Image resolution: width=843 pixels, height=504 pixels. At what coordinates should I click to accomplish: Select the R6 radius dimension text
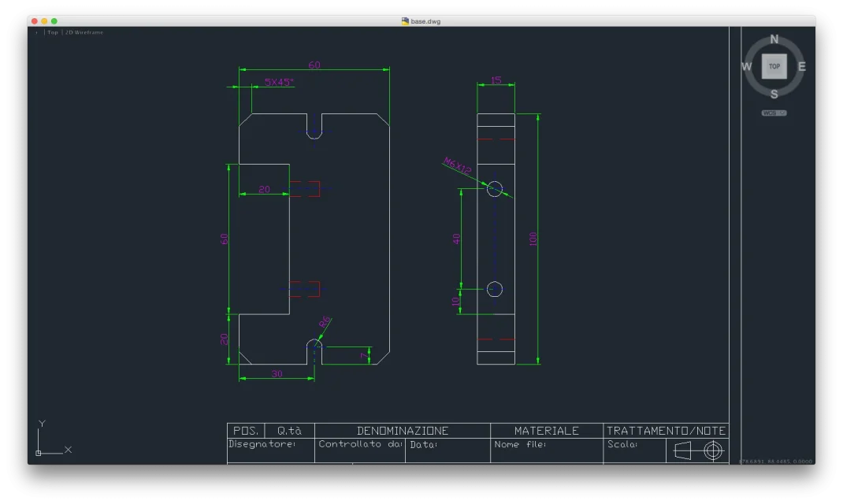324,322
